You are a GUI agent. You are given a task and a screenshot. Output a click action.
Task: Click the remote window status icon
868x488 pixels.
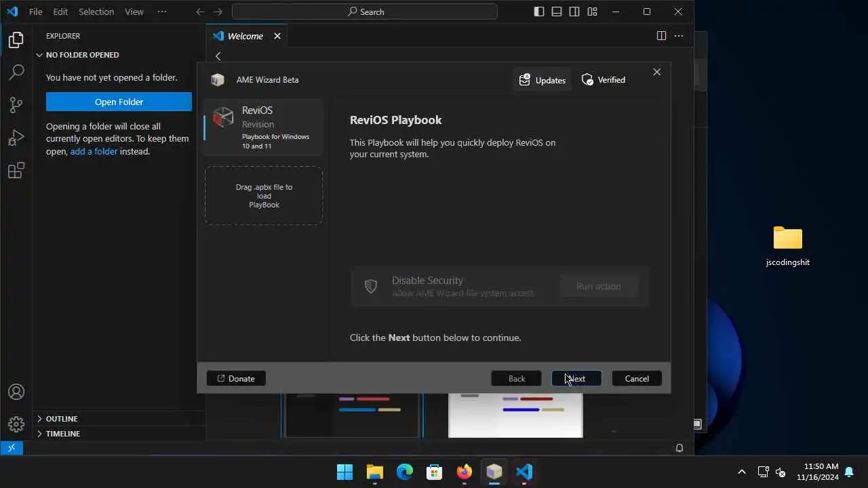(12, 448)
